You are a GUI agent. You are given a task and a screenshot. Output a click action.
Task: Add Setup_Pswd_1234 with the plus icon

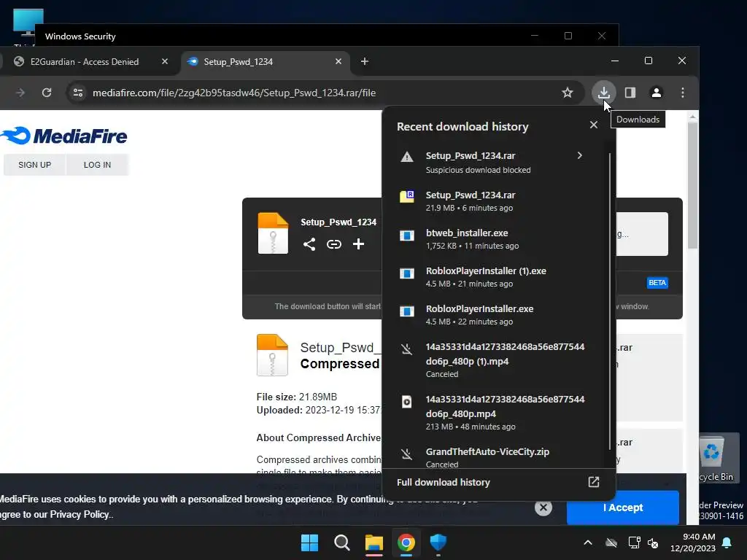point(358,244)
